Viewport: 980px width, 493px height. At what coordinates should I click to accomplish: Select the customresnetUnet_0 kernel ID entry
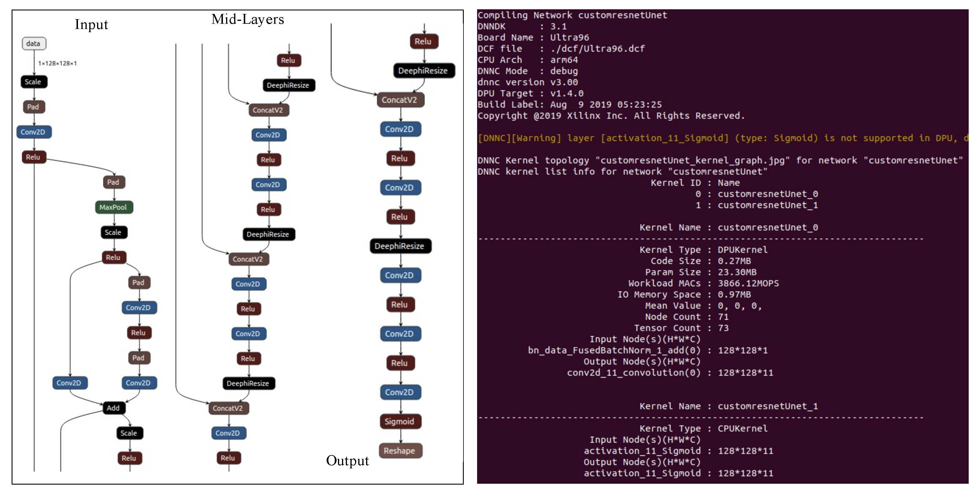pyautogui.click(x=757, y=194)
